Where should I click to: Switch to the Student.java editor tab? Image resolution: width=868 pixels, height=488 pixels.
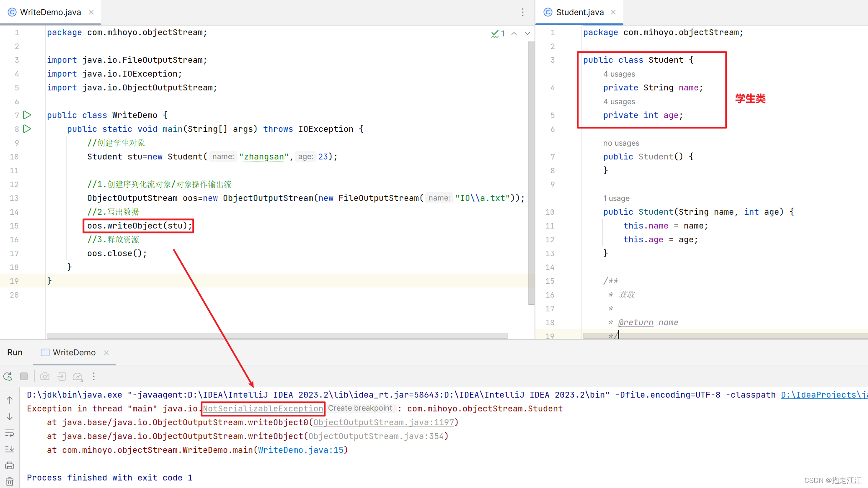[x=579, y=12]
